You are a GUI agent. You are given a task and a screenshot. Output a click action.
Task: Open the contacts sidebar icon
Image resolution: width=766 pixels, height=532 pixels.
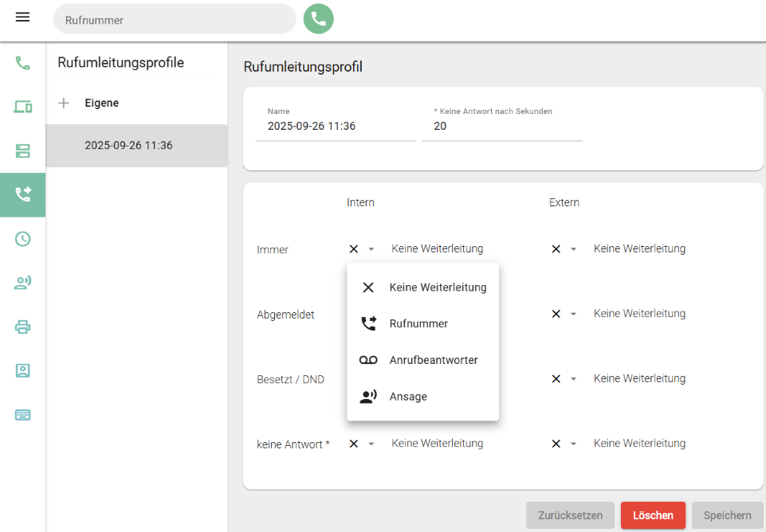[x=22, y=370]
